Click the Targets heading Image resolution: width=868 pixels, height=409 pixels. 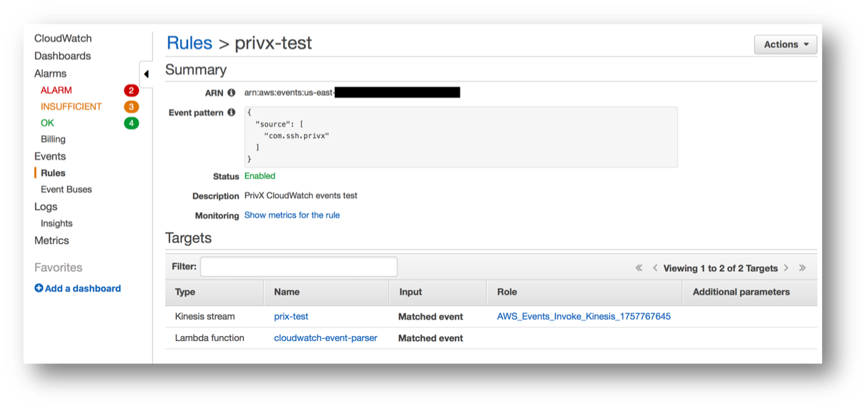(x=189, y=238)
